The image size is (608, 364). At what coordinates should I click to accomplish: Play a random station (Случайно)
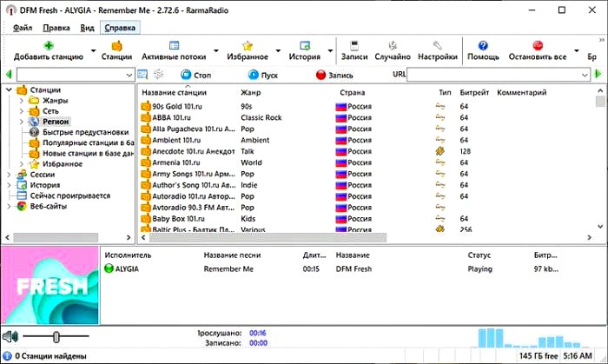click(393, 50)
